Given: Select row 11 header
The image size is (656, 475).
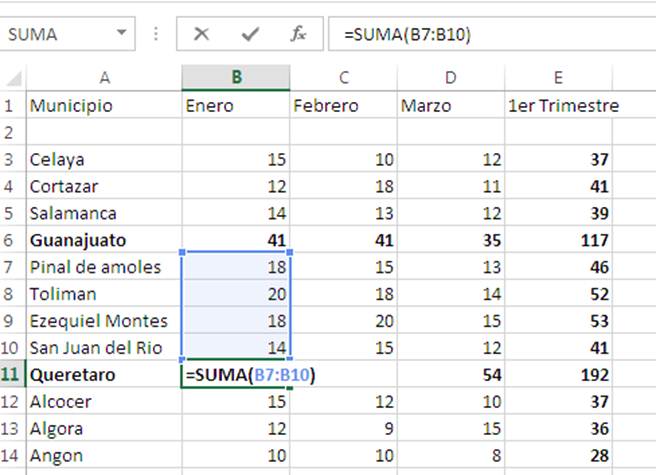Looking at the screenshot, I should coord(11,375).
